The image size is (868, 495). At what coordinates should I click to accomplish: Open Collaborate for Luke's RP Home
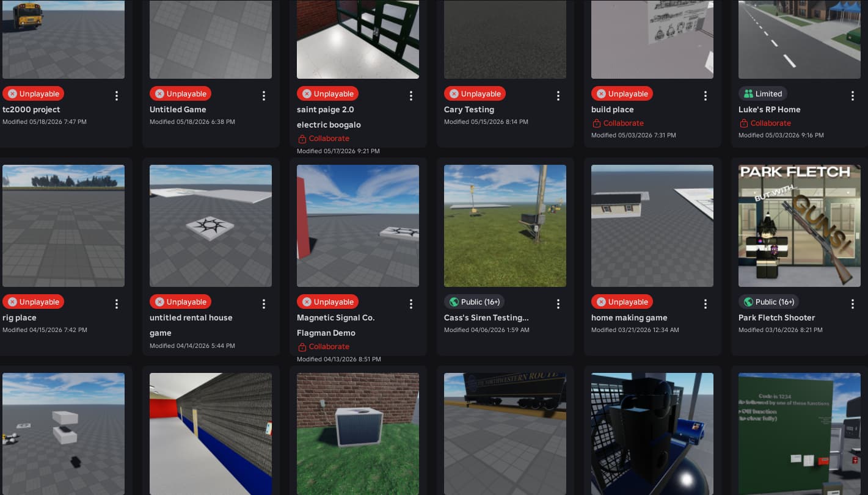pos(765,123)
